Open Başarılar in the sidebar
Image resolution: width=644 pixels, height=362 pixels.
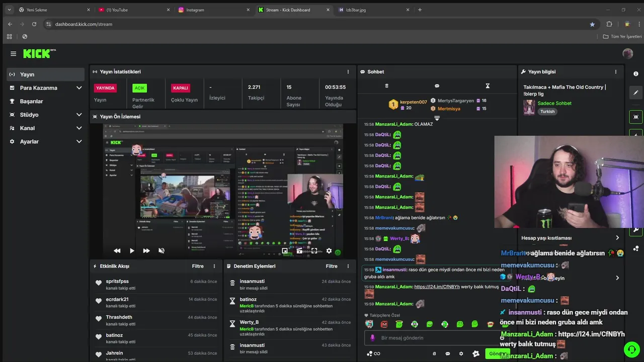point(46,101)
